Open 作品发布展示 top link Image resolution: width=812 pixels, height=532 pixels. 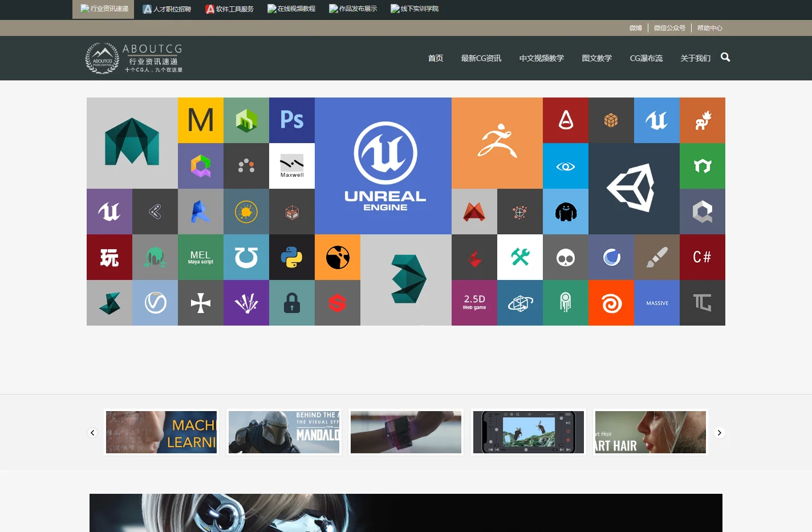click(353, 9)
